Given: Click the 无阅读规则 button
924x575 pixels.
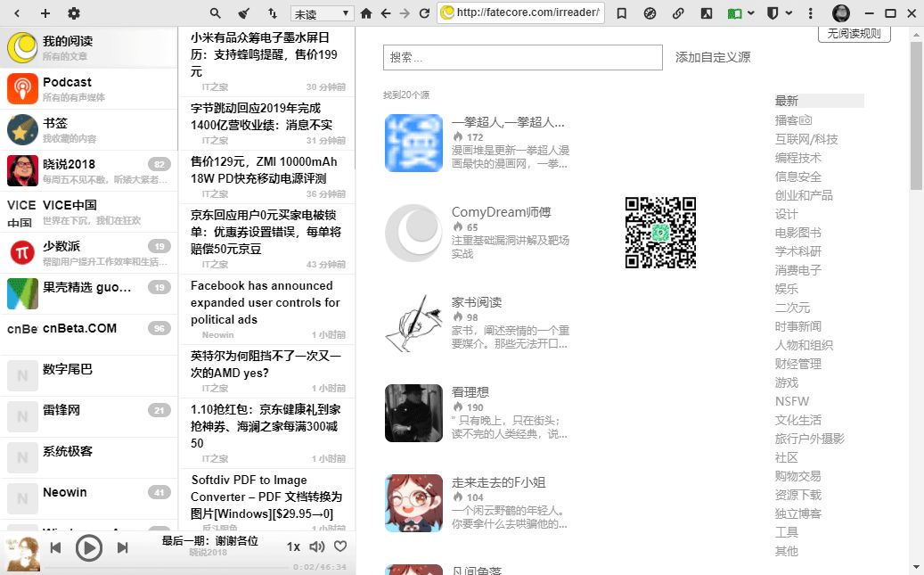Looking at the screenshot, I should [854, 34].
